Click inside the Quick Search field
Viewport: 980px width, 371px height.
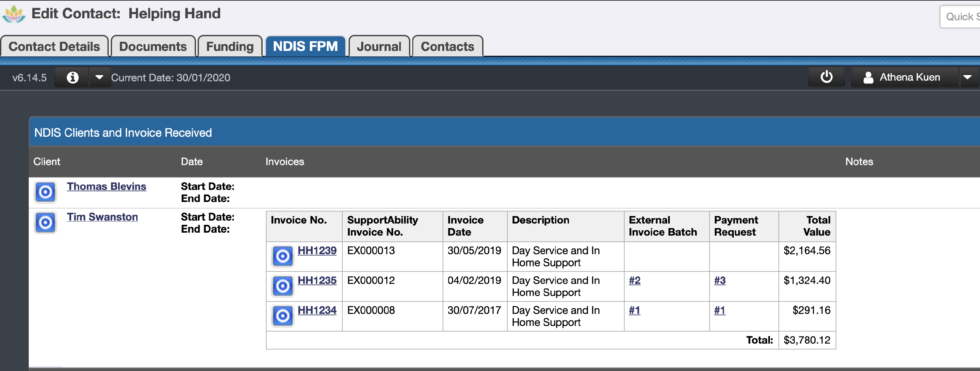[x=961, y=16]
